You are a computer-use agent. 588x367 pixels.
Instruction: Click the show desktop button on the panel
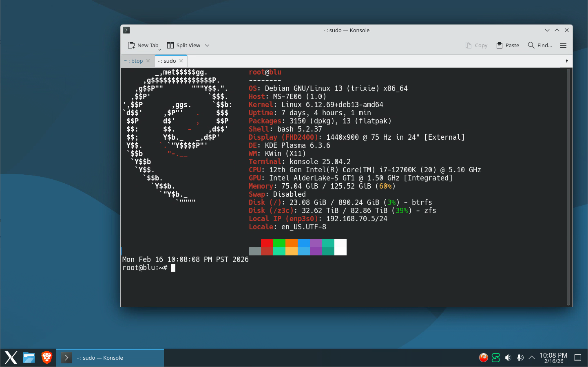click(x=578, y=358)
